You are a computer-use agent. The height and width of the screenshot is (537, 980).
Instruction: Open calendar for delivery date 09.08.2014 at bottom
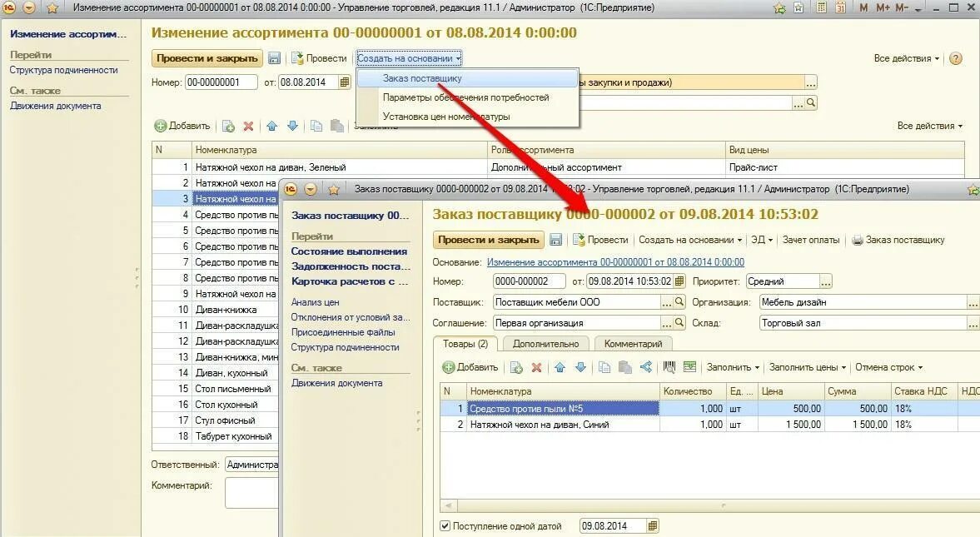click(653, 525)
